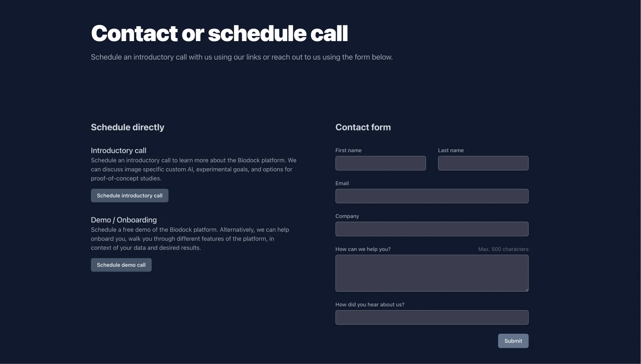Click the 'Demo / Onboarding' section title

pos(124,220)
